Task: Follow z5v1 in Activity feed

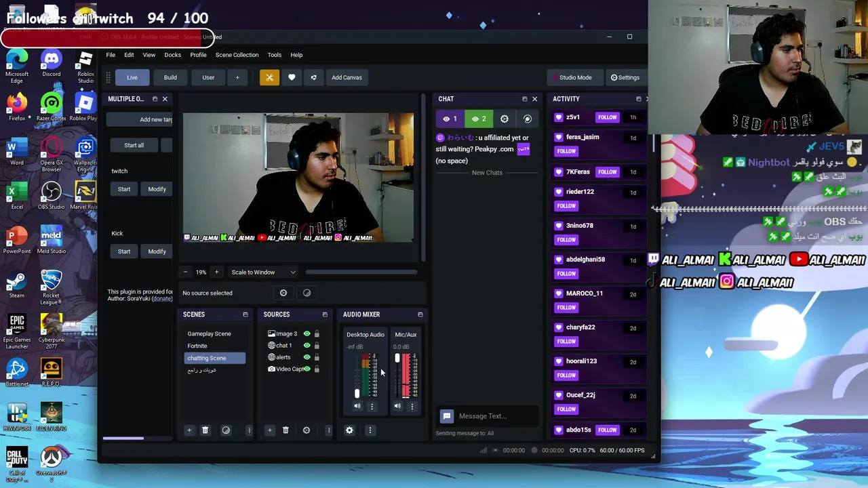Action: tap(608, 117)
